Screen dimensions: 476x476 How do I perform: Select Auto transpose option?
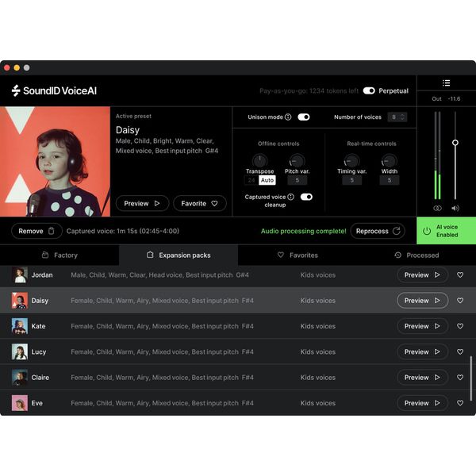267,180
